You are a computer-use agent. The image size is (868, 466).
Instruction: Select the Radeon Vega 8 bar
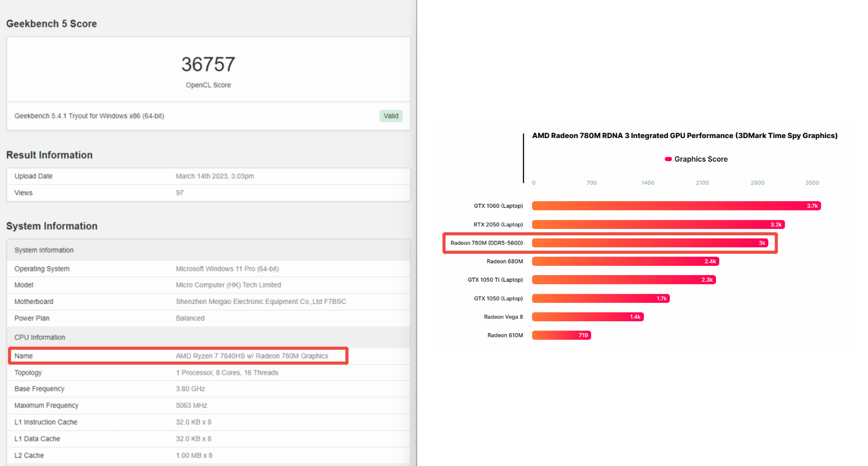588,317
